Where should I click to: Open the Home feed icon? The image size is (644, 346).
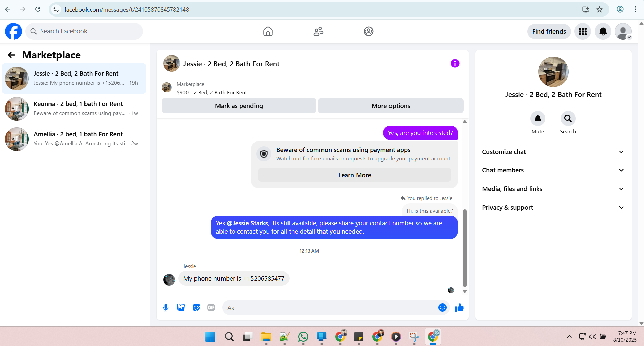click(x=268, y=31)
